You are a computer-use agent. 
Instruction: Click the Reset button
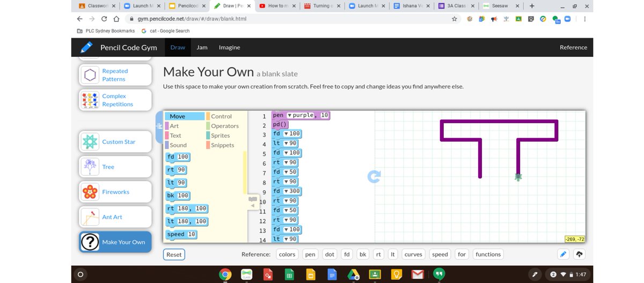174,255
